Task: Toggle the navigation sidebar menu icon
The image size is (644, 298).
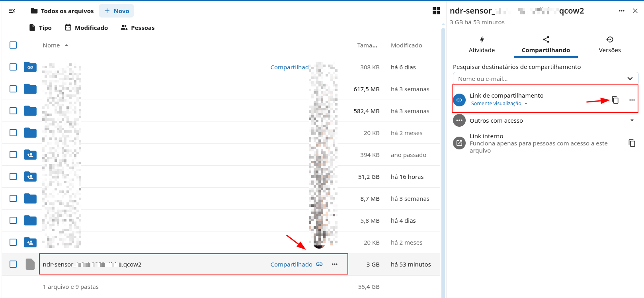Action: [x=12, y=11]
